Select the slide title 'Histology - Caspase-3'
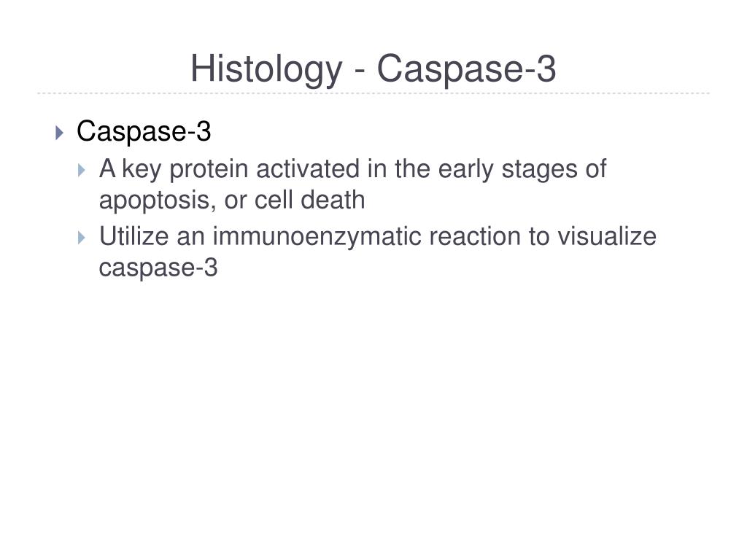This screenshot has height=560, width=747. tap(373, 69)
